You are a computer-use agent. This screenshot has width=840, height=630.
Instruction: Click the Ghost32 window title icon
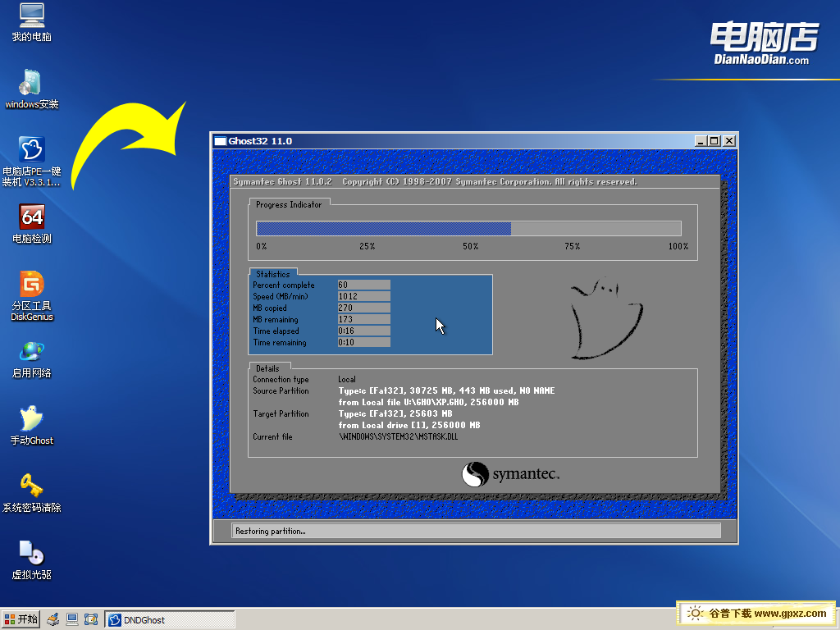point(220,141)
